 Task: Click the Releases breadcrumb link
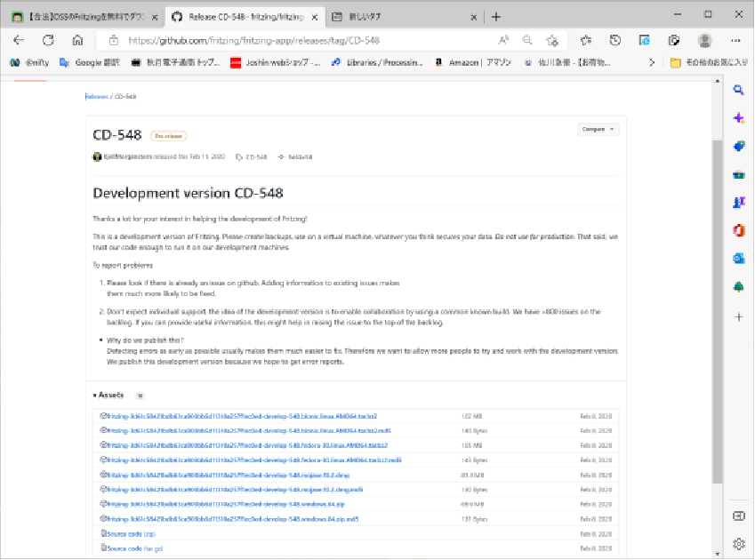coord(97,96)
